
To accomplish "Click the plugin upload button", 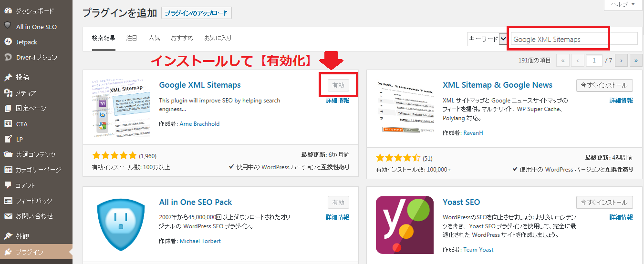I will [x=197, y=13].
